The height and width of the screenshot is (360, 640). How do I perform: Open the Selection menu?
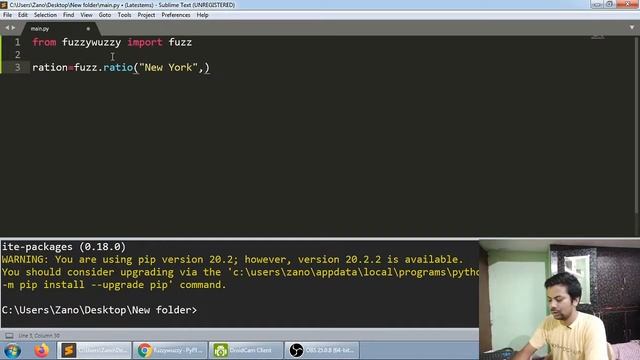pos(45,15)
